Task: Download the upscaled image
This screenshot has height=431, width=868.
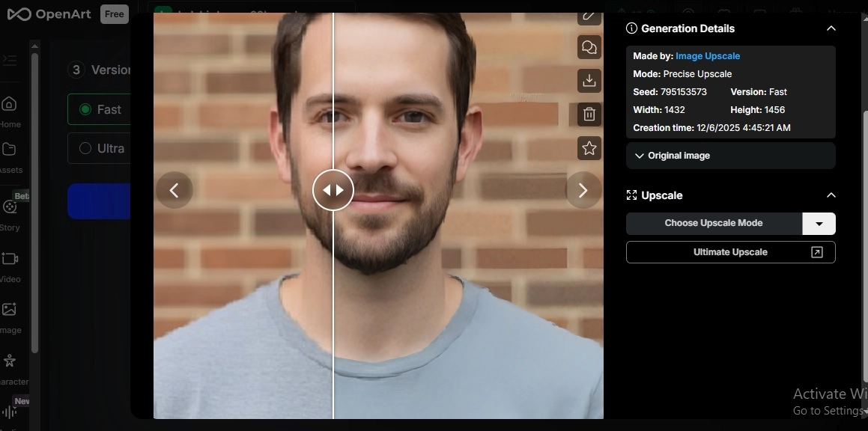Action: tap(589, 80)
